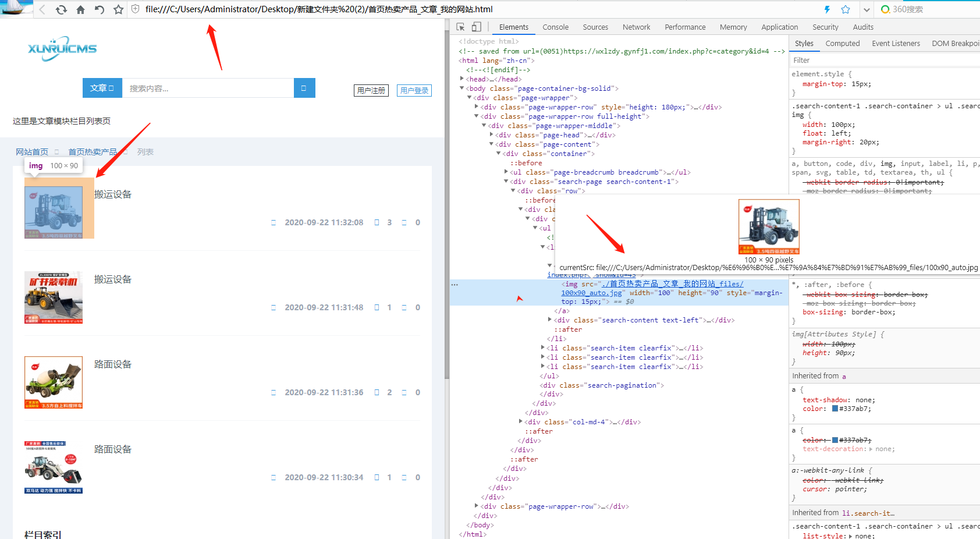
Task: Click the green concrete mixer thumbnail
Action: (x=54, y=382)
